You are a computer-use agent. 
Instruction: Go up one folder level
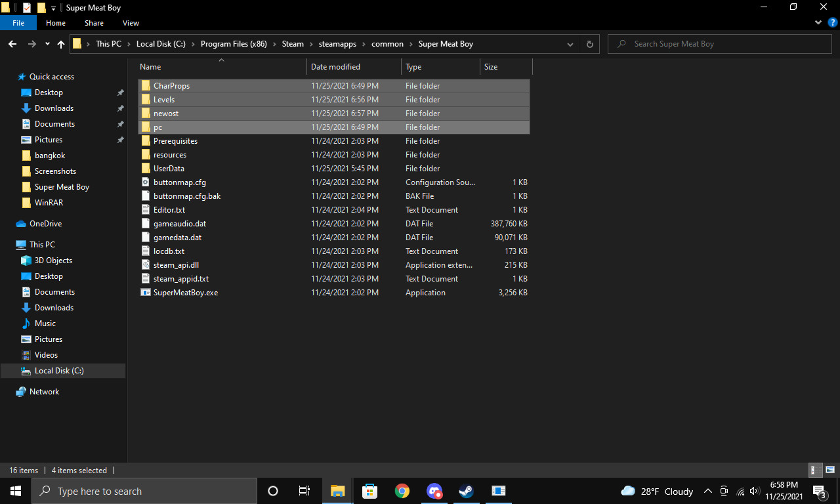61,44
